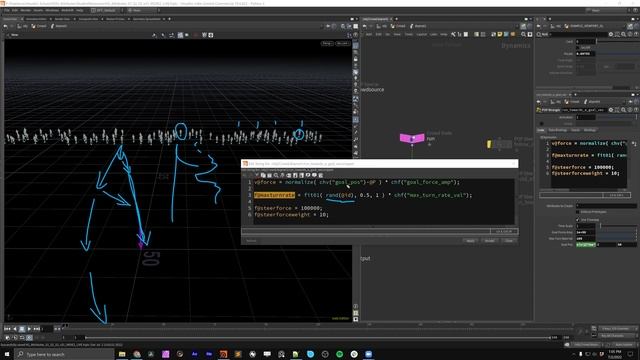
Task: Jump to first frame in playbar
Action: (x=7, y=329)
